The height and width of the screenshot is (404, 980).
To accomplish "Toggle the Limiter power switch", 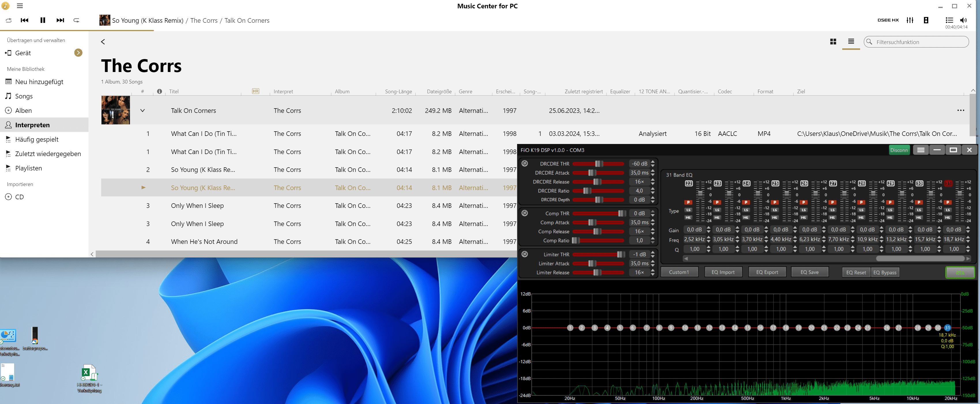I will tap(525, 254).
